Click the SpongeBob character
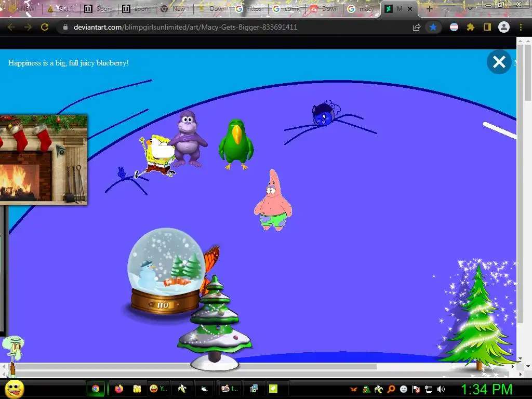Viewport: 532px width, 399px height. (157, 155)
